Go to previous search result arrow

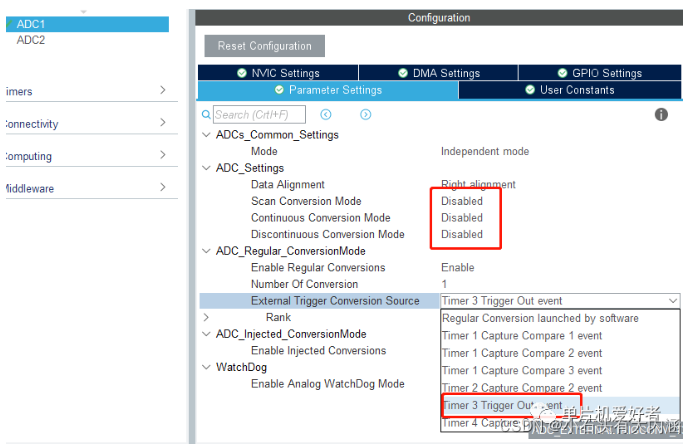click(x=326, y=115)
